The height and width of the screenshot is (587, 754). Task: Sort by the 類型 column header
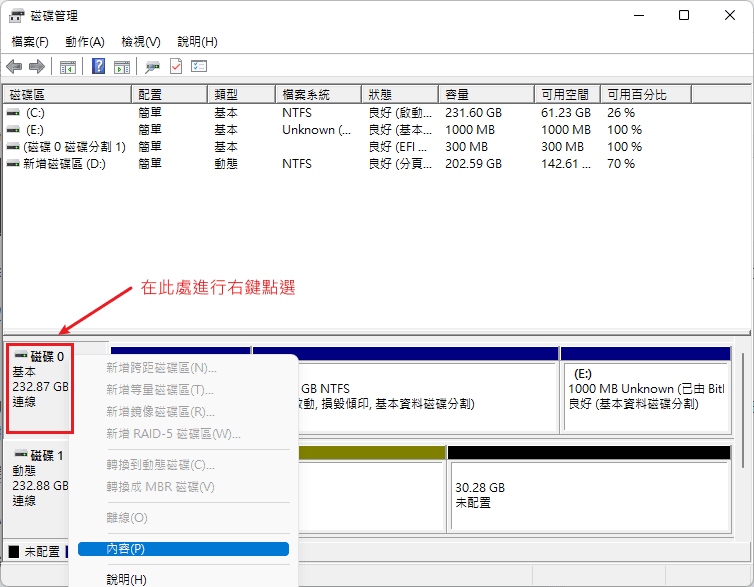click(242, 95)
